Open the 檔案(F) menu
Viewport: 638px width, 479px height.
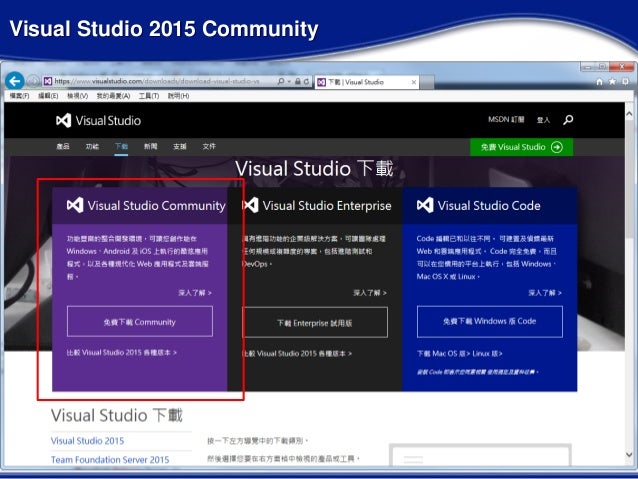point(19,96)
